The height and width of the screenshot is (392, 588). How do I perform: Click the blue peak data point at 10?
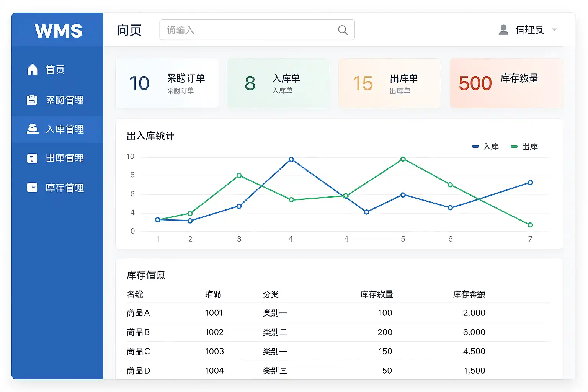click(291, 160)
